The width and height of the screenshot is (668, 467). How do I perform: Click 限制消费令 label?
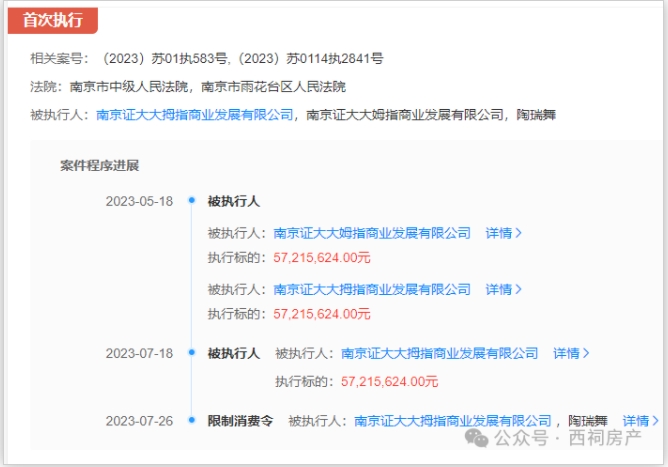pyautogui.click(x=240, y=421)
